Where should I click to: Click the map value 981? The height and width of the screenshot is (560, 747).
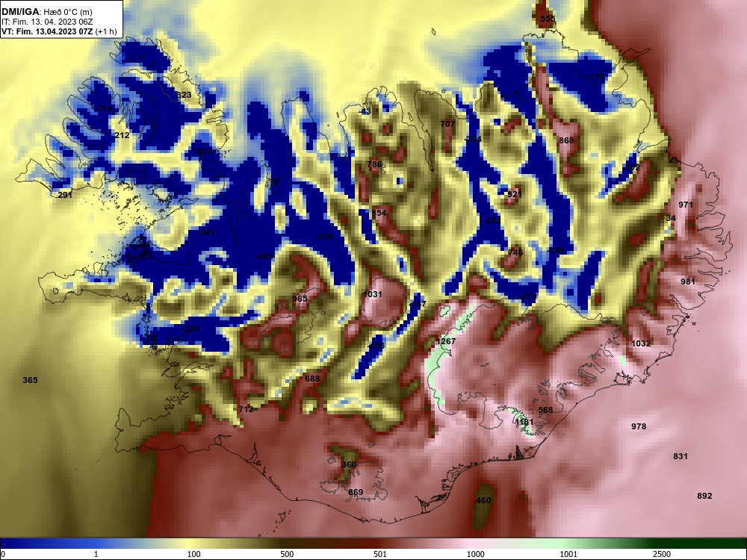tap(688, 281)
